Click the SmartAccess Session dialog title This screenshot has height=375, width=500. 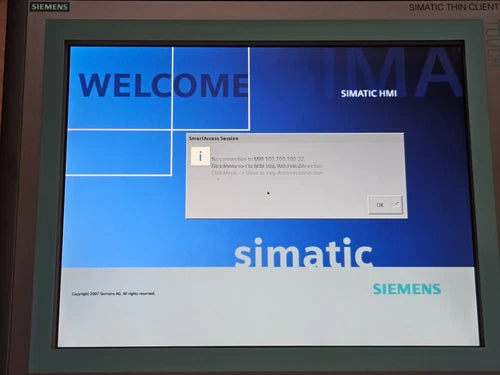[214, 138]
